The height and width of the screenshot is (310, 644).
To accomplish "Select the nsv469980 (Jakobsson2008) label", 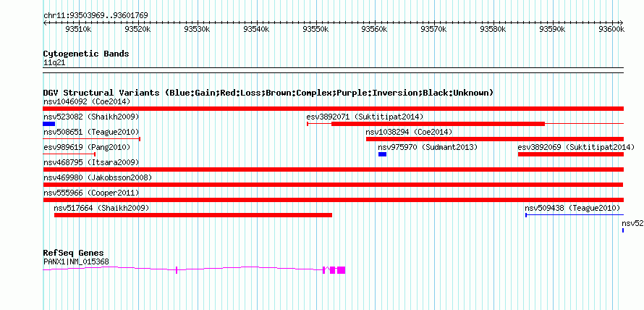I will click(x=98, y=177).
